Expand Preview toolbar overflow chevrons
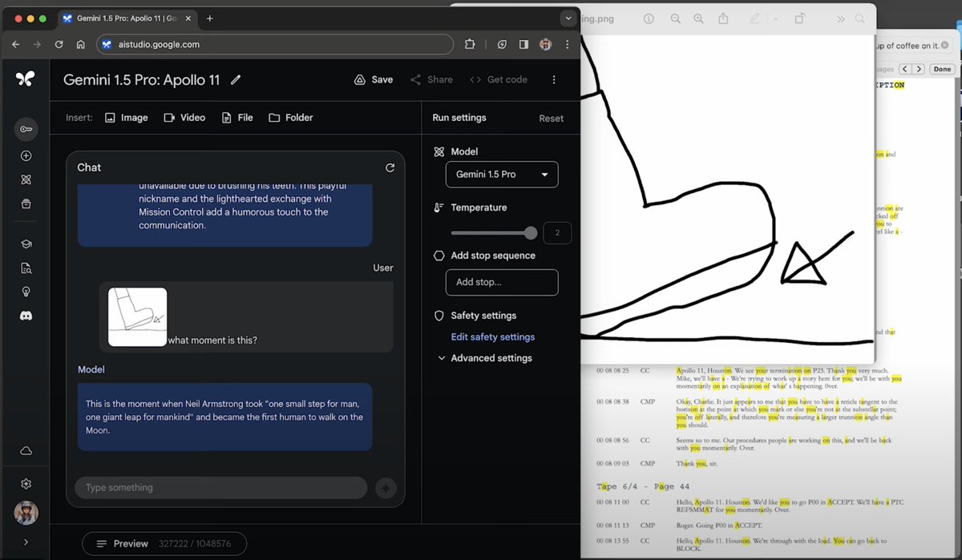This screenshot has height=560, width=962. click(x=840, y=18)
